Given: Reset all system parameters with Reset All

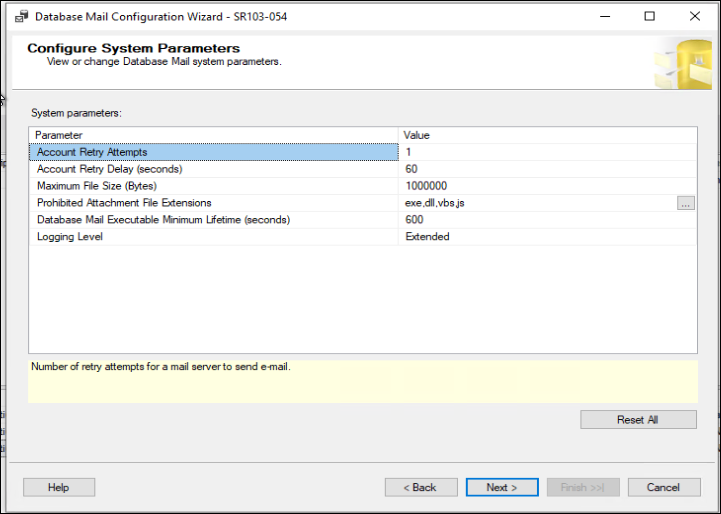Looking at the screenshot, I should [638, 420].
